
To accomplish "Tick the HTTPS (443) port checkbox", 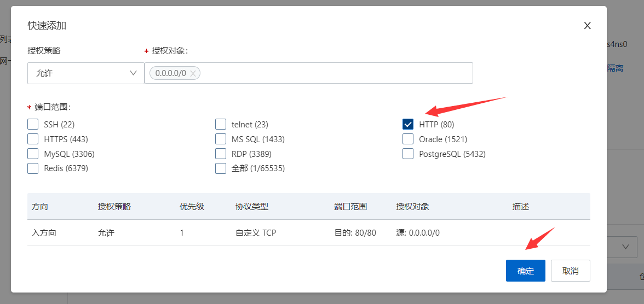I will [33, 139].
